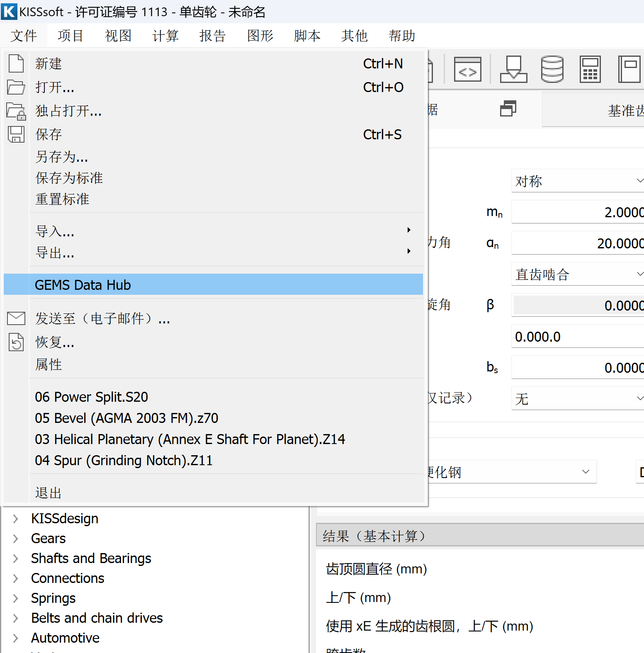Open 属性 from the file menu

213,364
